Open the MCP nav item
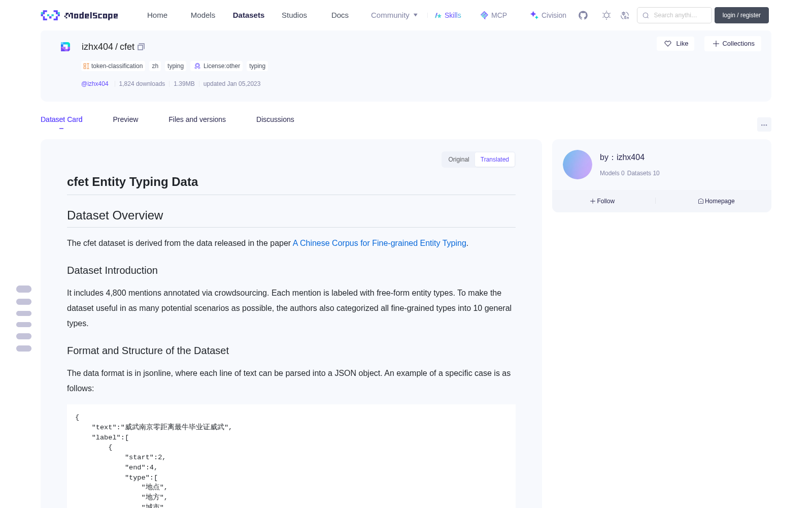Viewport: 812px width, 508px height. [x=494, y=15]
